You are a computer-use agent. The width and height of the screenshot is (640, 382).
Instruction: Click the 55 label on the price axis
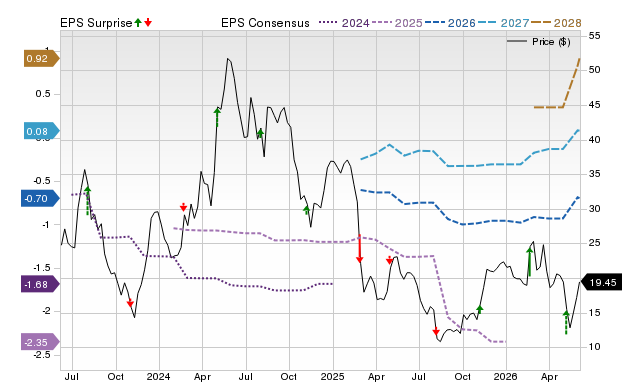[x=594, y=36]
